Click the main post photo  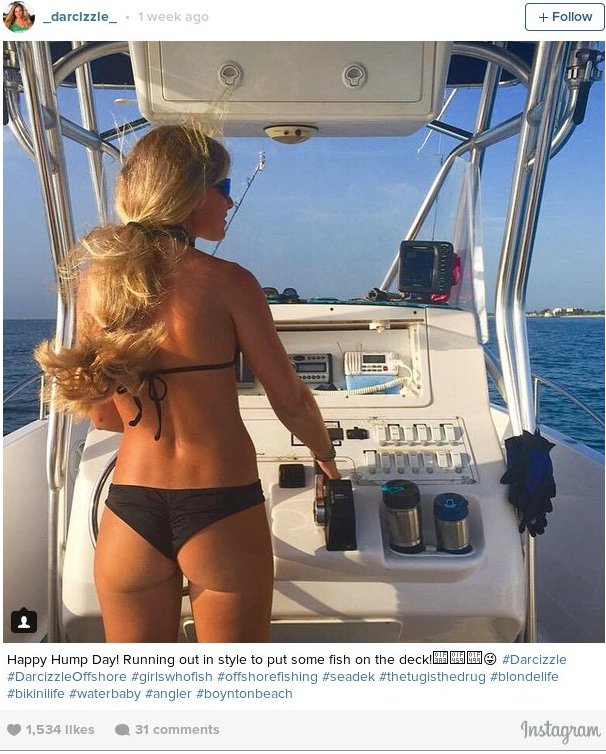[x=304, y=342]
